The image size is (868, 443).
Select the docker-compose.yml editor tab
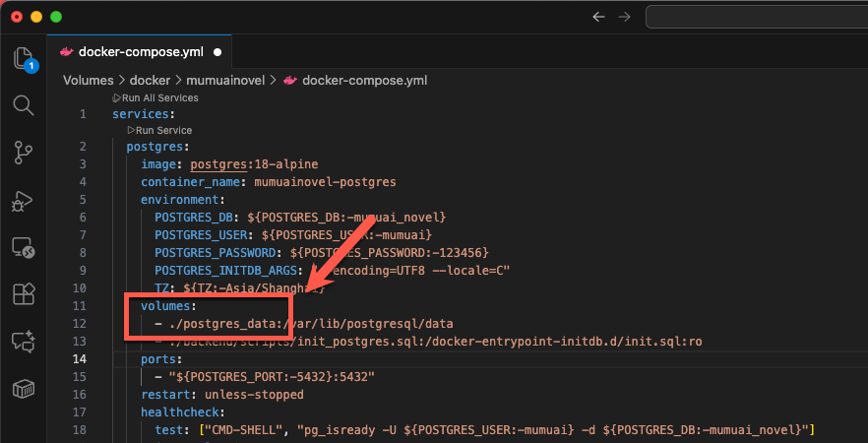(x=133, y=52)
